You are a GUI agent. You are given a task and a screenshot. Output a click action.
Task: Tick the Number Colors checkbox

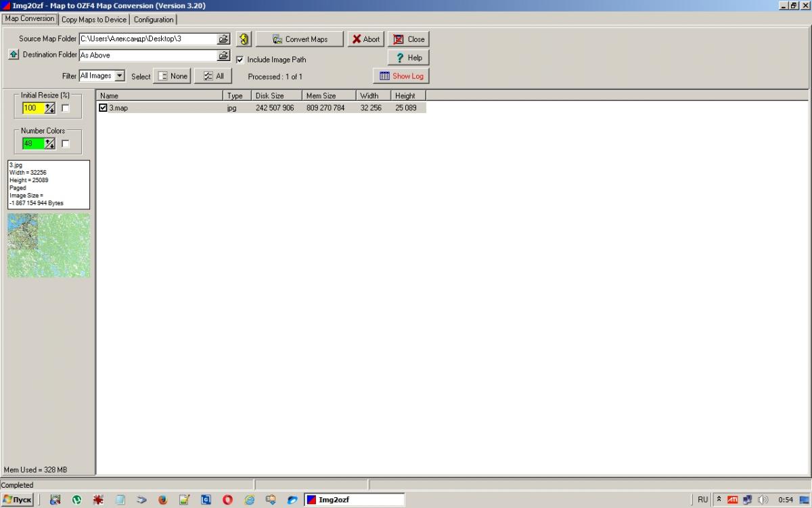(x=66, y=144)
